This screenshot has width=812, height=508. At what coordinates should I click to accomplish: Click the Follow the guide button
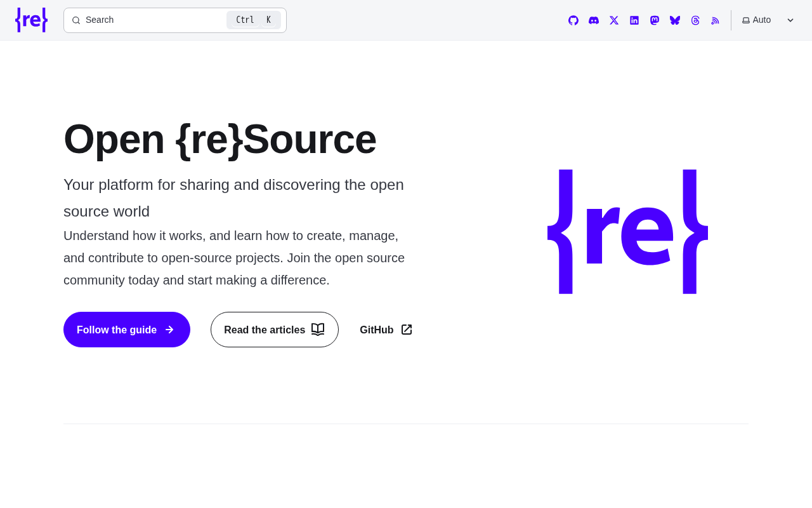(127, 330)
